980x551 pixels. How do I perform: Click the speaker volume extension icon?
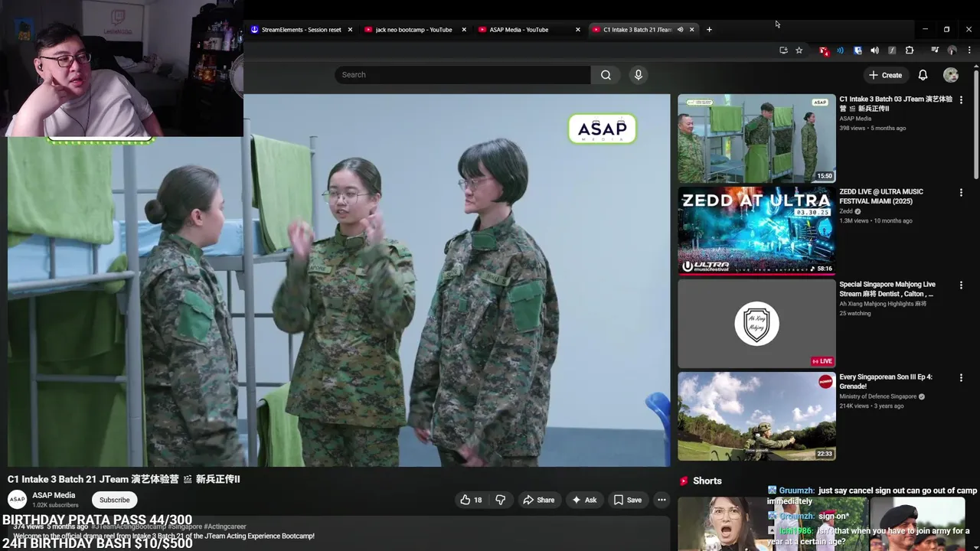tap(874, 51)
